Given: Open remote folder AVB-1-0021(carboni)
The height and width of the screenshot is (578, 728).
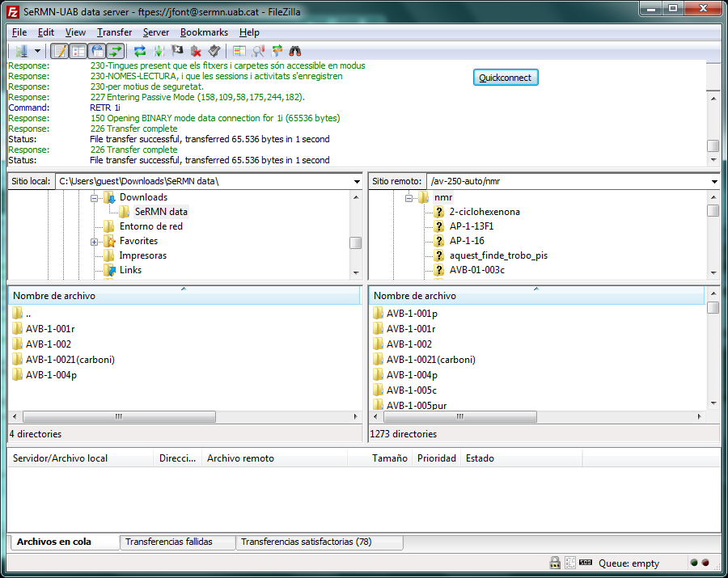Looking at the screenshot, I should [x=430, y=360].
